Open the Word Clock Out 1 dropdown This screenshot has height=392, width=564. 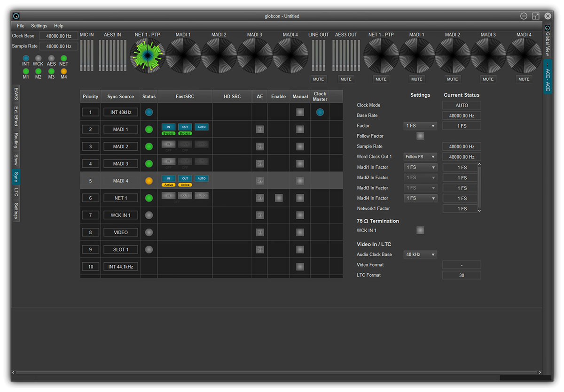click(x=420, y=157)
